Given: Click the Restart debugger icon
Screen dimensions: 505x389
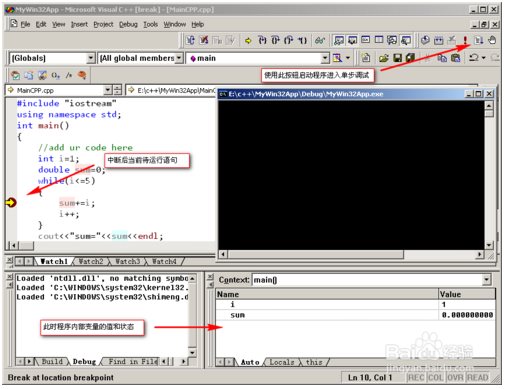Looking at the screenshot, I should point(191,40).
